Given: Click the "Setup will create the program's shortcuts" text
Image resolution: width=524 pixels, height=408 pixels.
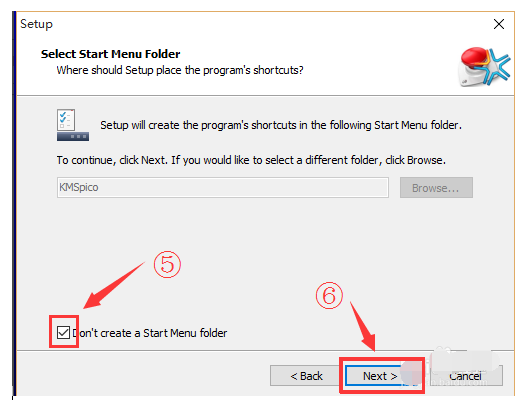Looking at the screenshot, I should pyautogui.click(x=281, y=125).
